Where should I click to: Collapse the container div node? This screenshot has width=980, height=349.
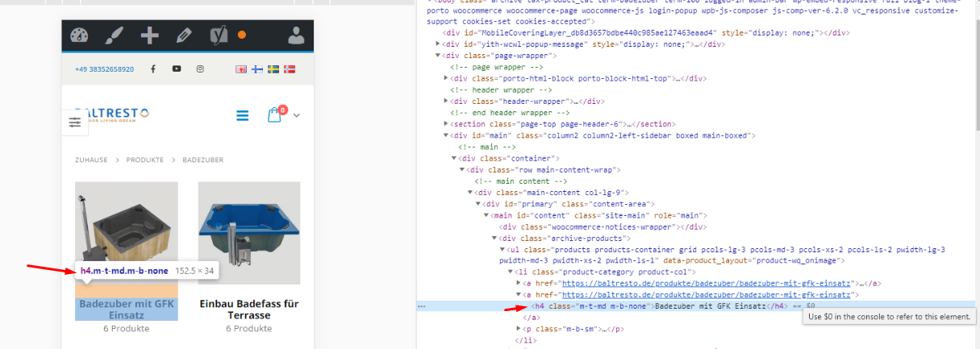(454, 158)
